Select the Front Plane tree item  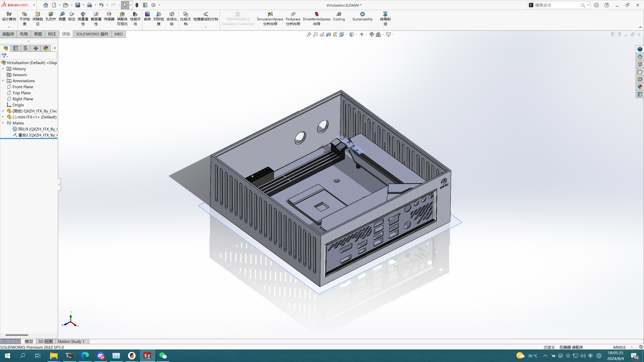[x=23, y=87]
